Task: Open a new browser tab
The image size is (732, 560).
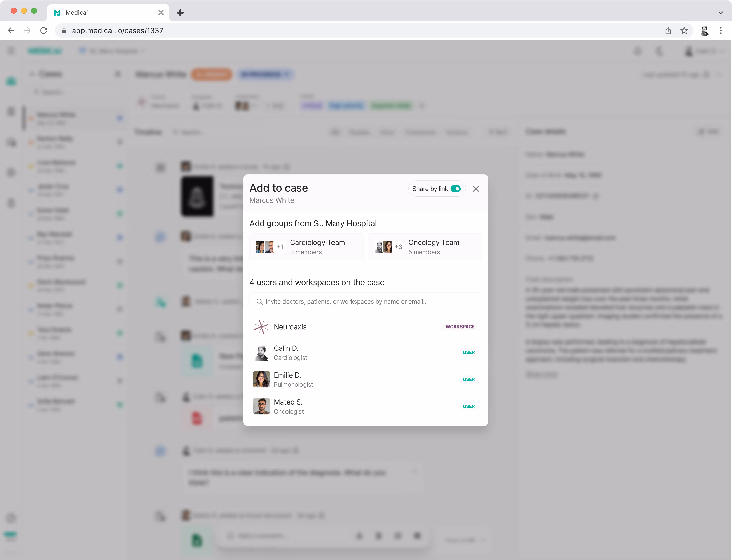Action: pos(180,13)
